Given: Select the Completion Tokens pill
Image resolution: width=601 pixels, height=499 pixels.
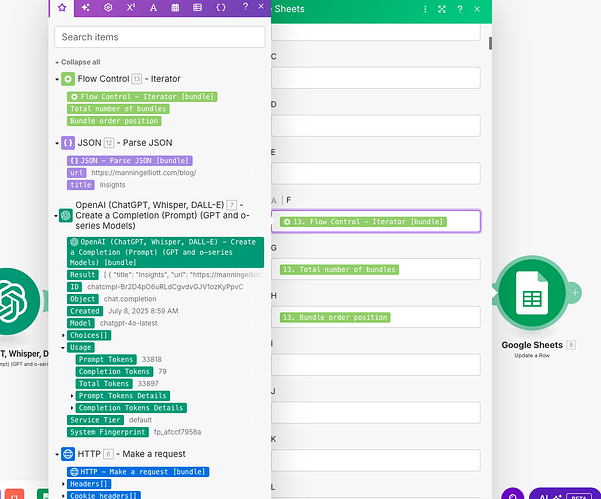Looking at the screenshot, I should [x=114, y=372].
